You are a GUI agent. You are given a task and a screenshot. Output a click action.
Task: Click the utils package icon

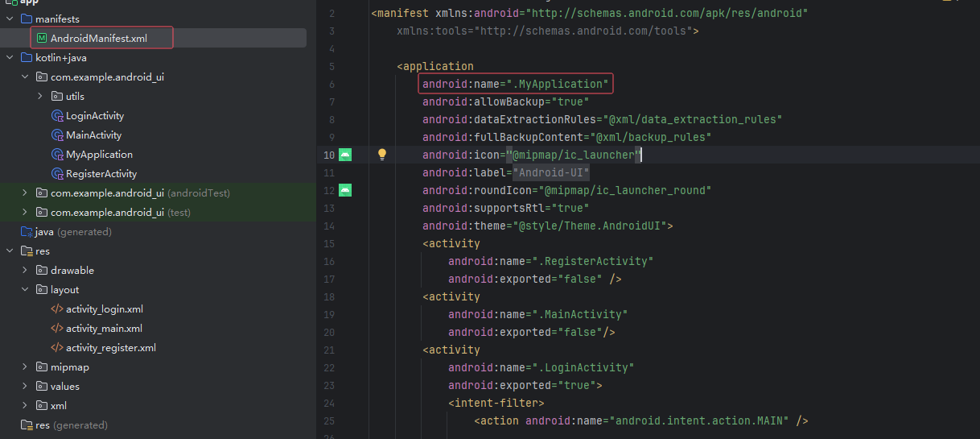coord(57,97)
